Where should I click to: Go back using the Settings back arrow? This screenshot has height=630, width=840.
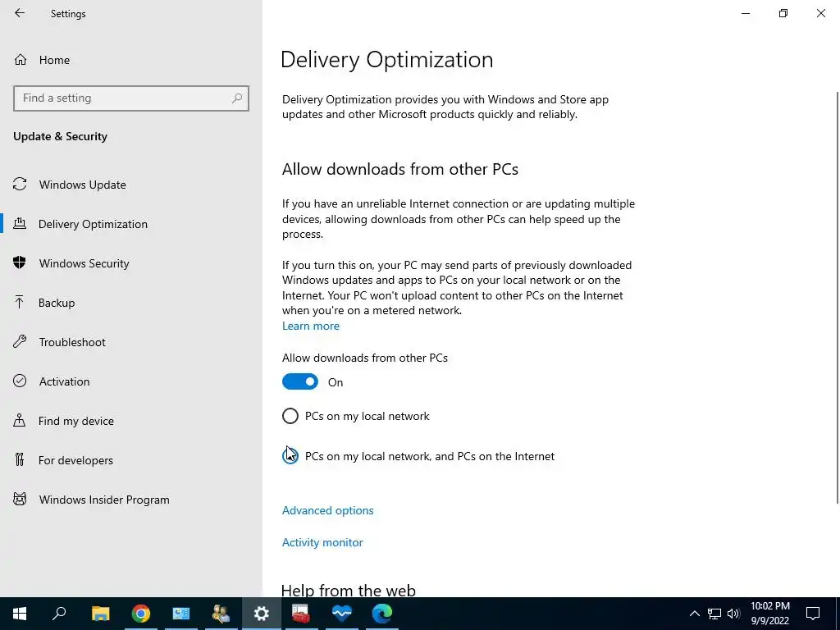20,13
